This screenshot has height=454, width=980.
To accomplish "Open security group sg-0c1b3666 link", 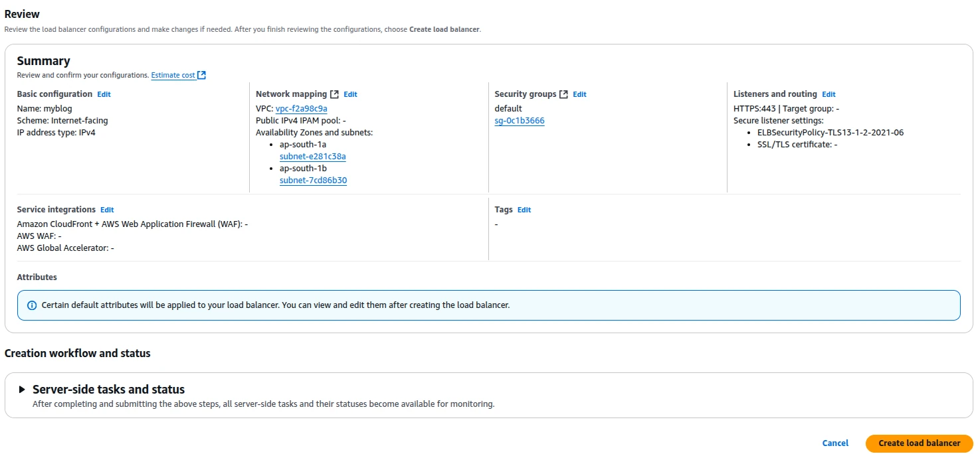I will coord(519,121).
